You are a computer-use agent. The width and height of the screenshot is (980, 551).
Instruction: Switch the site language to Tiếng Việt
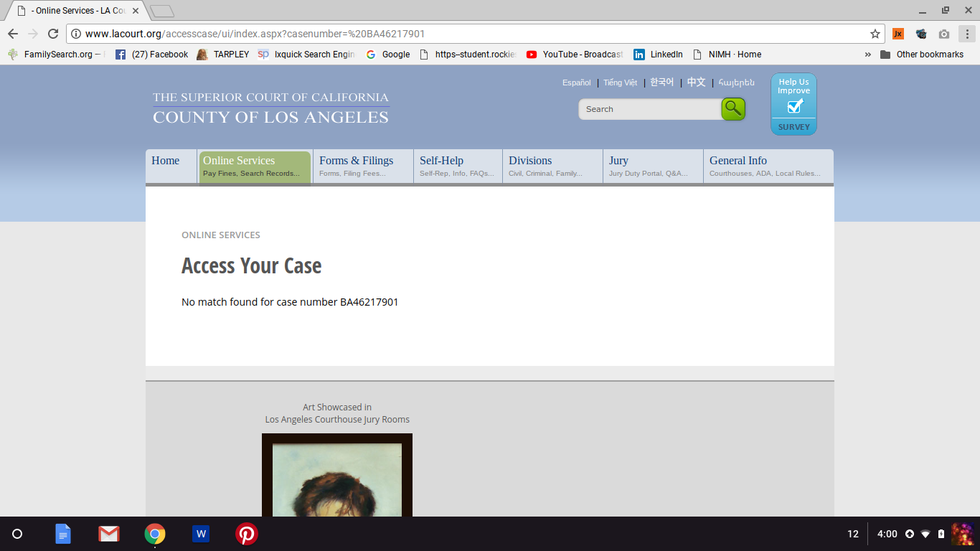620,83
